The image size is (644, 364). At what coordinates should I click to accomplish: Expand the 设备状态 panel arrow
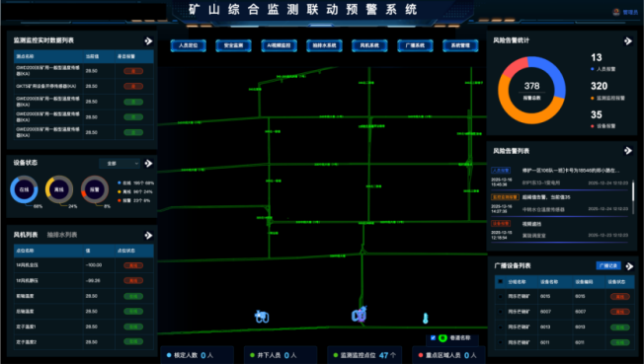point(148,164)
